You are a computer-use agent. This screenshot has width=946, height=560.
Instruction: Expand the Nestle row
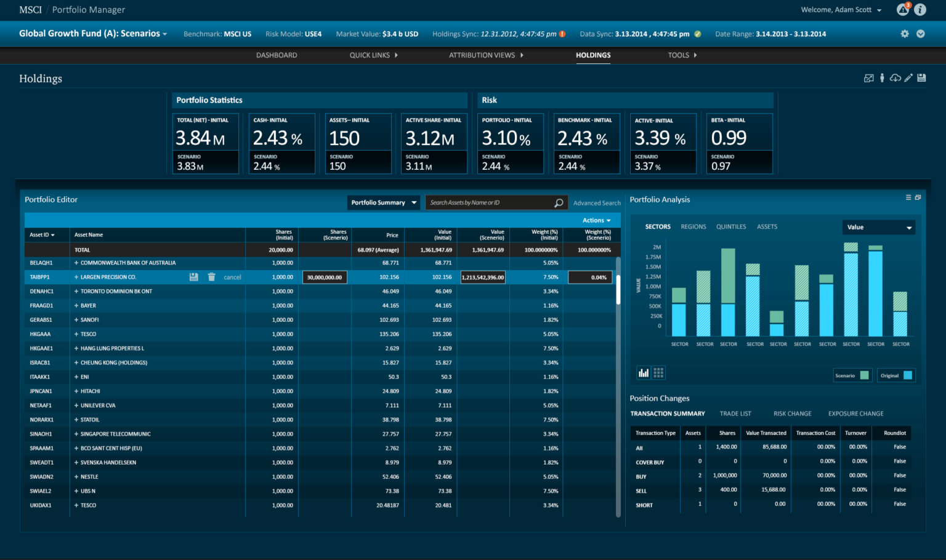(x=76, y=477)
